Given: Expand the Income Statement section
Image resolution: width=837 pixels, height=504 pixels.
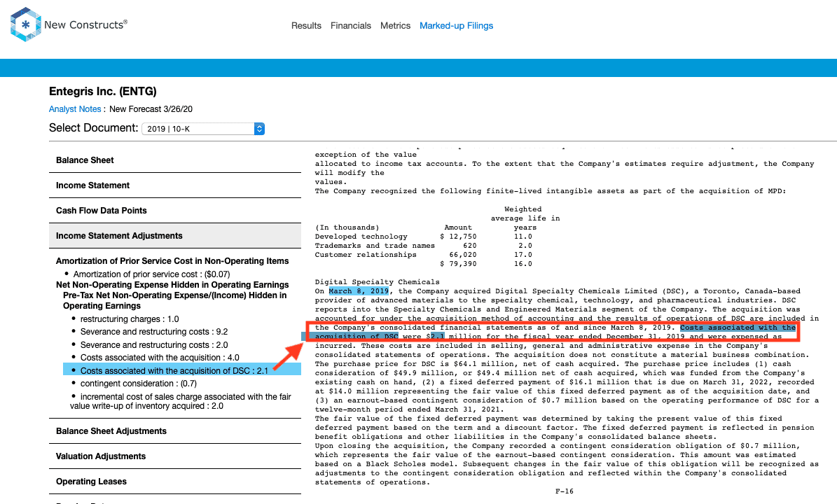Looking at the screenshot, I should tap(175, 185).
